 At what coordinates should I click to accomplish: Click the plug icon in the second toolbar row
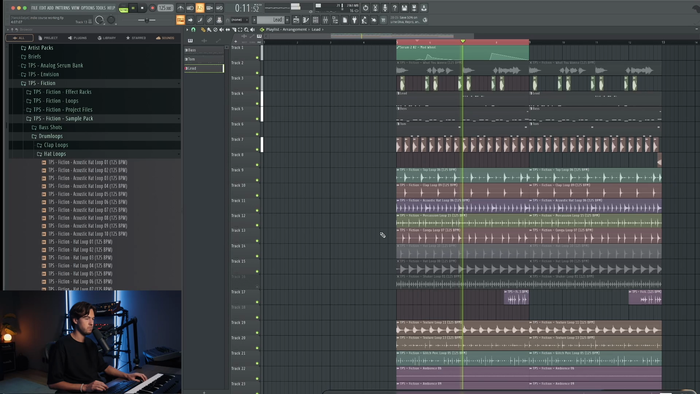click(x=354, y=20)
